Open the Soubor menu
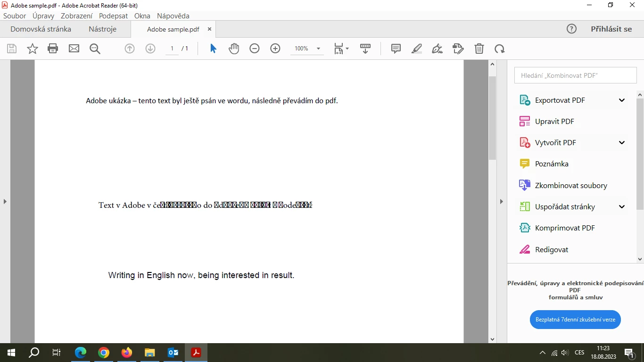The height and width of the screenshot is (362, 644). click(x=15, y=16)
